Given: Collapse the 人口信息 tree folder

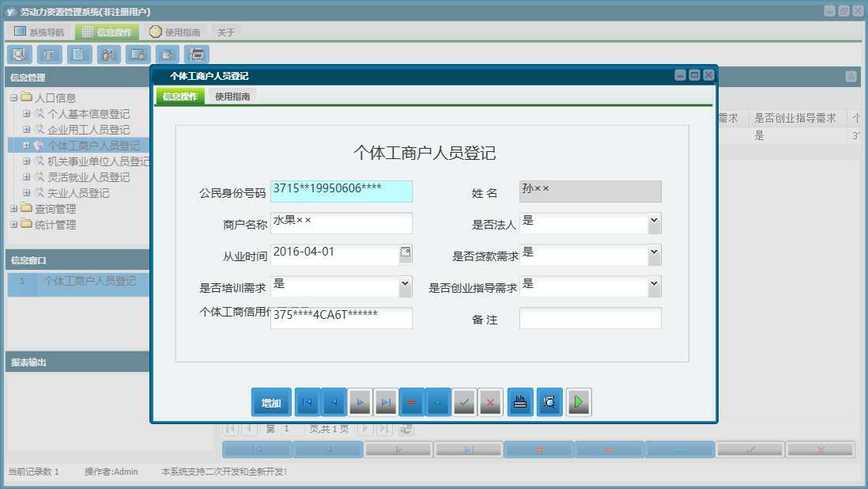Looking at the screenshot, I should [x=13, y=98].
